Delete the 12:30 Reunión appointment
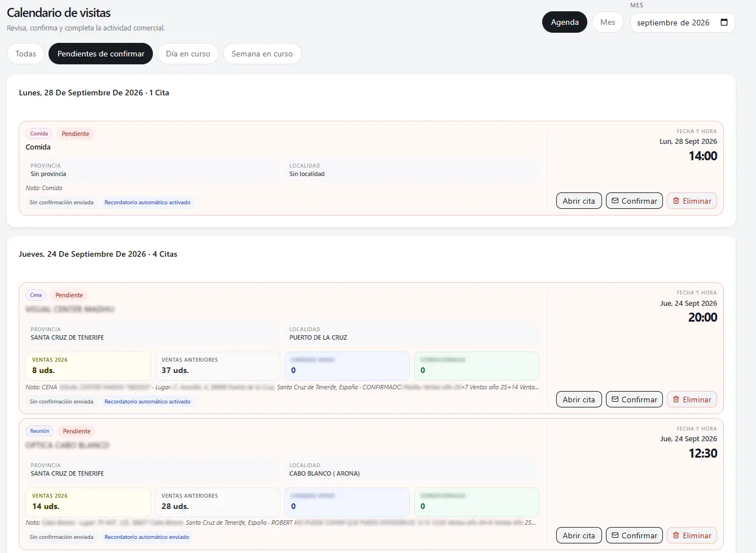Screen dimensions: 756x553 [692, 536]
